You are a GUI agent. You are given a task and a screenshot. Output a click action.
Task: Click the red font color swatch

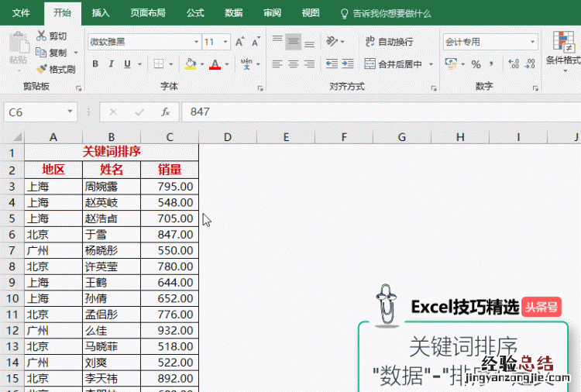point(215,65)
